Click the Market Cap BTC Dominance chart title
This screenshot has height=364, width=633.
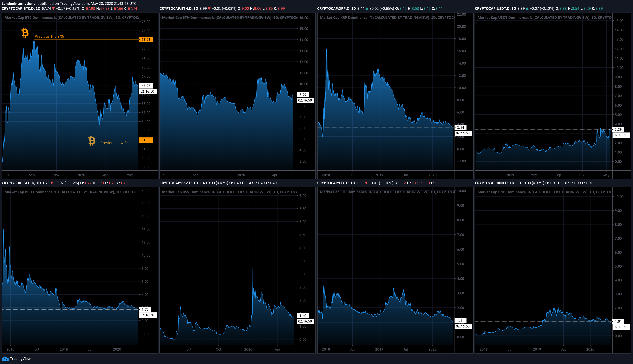(x=72, y=18)
